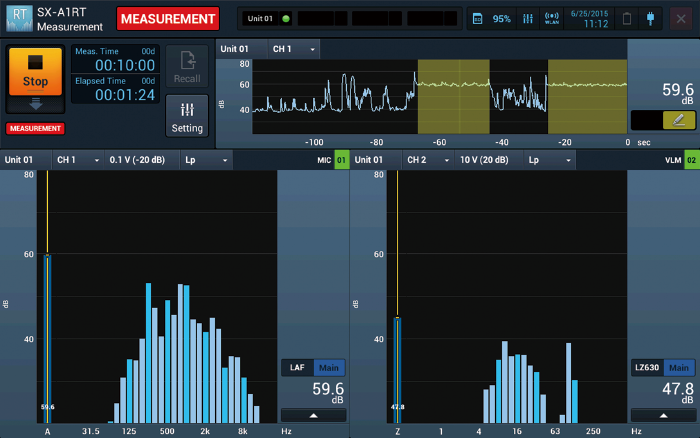Click the second yellow highlighted region in time graph
Image resolution: width=700 pixels, height=438 pixels.
click(587, 96)
